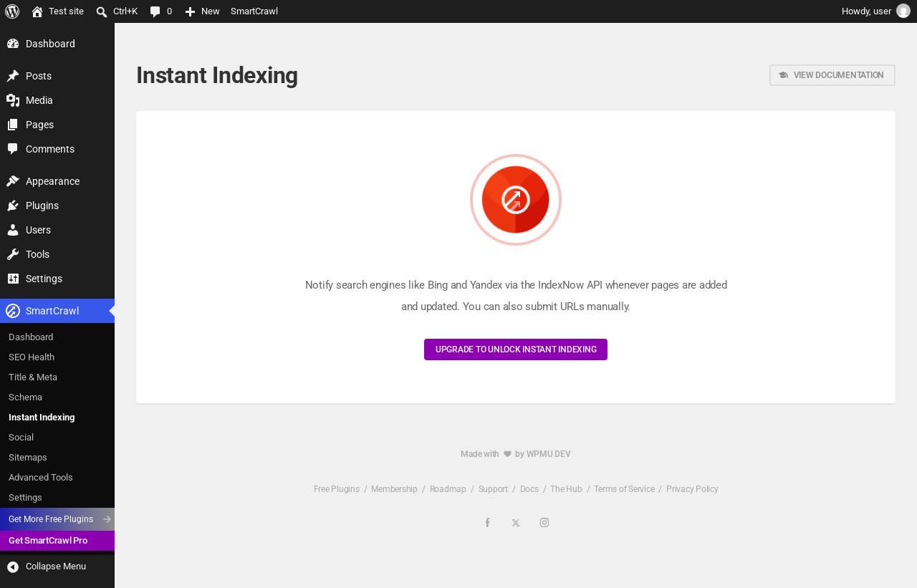Click the Instagram icon in footer
Image resolution: width=917 pixels, height=588 pixels.
click(x=544, y=523)
